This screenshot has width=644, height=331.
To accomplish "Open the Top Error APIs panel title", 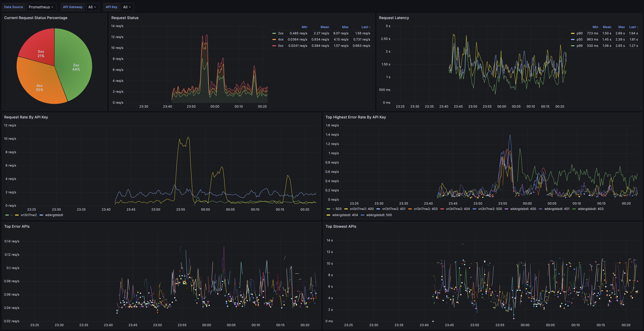I will (x=17, y=227).
